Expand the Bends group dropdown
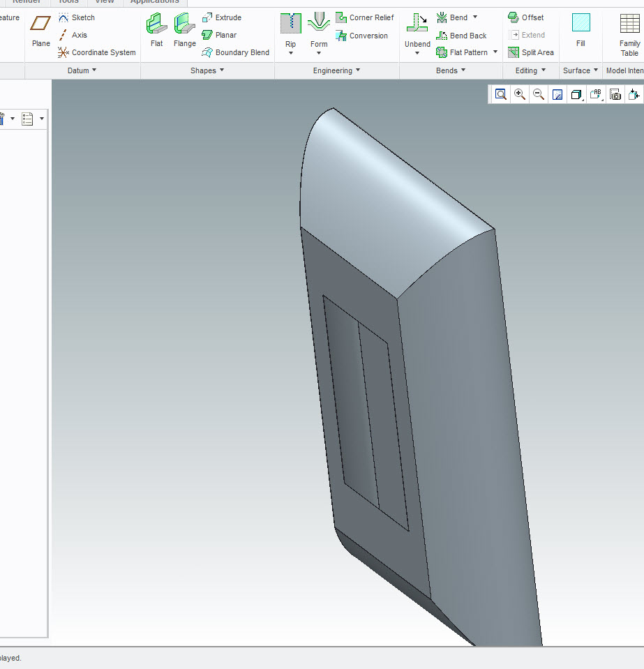The image size is (644, 669). pos(451,70)
